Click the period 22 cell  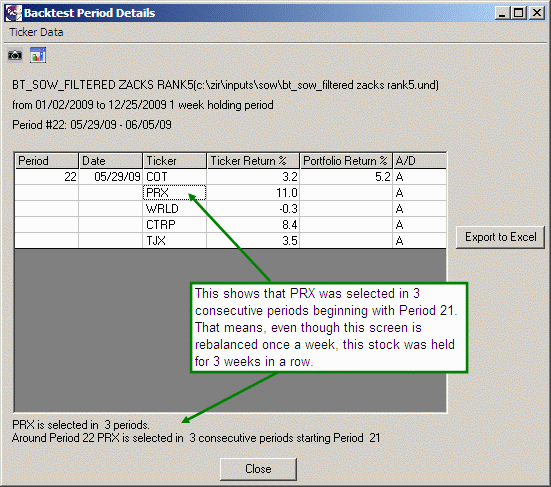pyautogui.click(x=46, y=177)
